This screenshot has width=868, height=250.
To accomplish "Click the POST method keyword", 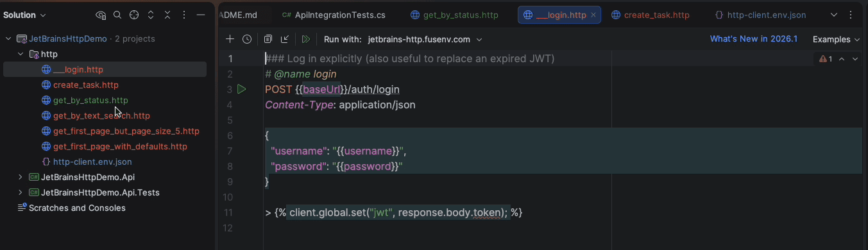I will coord(278,89).
